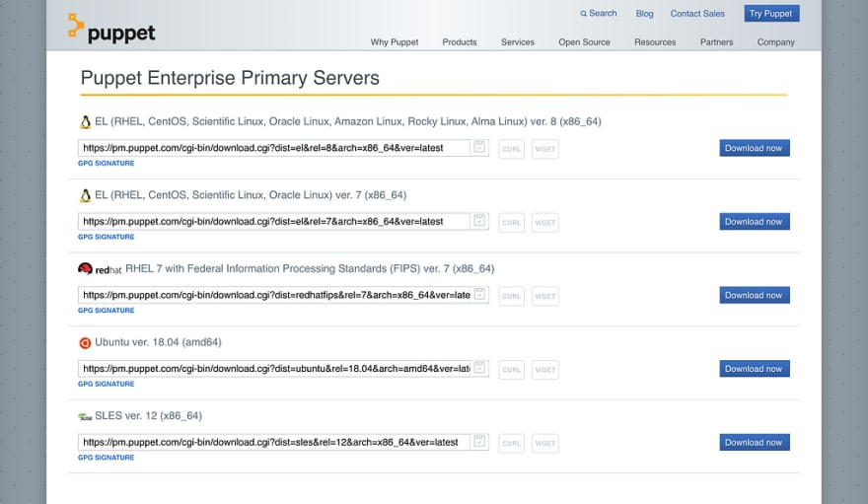Click WGET button for EL ver. 7

click(544, 222)
